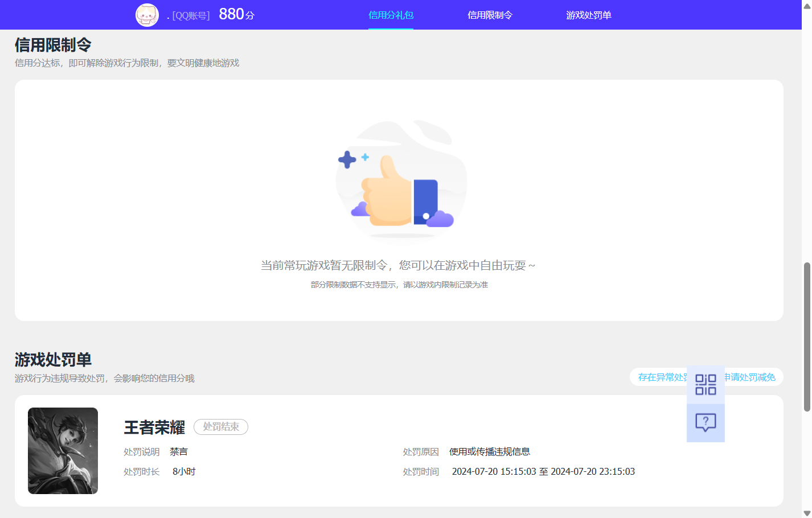This screenshot has height=518, width=812.
Task: Open the 游戏处罚单 tab
Action: [588, 15]
